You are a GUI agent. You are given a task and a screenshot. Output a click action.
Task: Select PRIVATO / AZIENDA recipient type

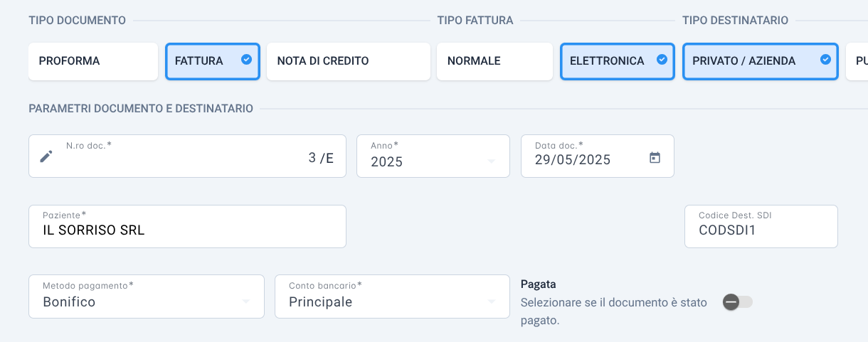(761, 61)
